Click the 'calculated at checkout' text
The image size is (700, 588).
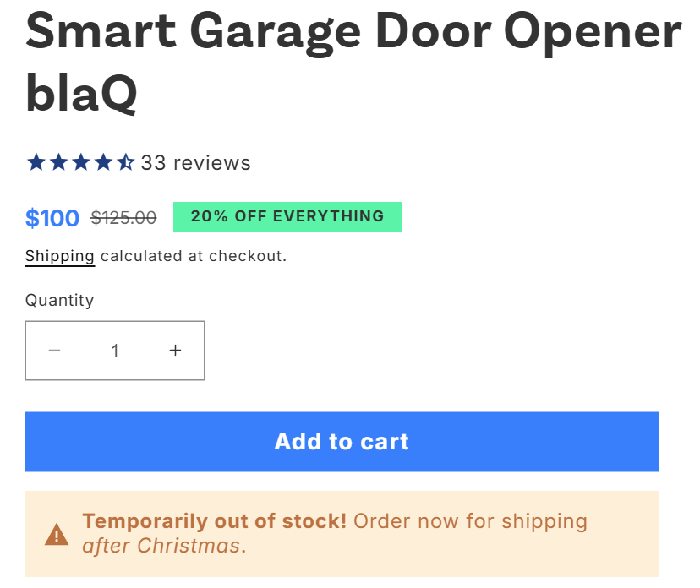point(194,256)
